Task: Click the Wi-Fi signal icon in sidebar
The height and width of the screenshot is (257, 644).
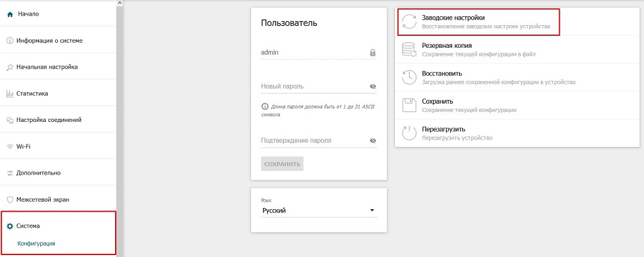Action: click(x=10, y=146)
